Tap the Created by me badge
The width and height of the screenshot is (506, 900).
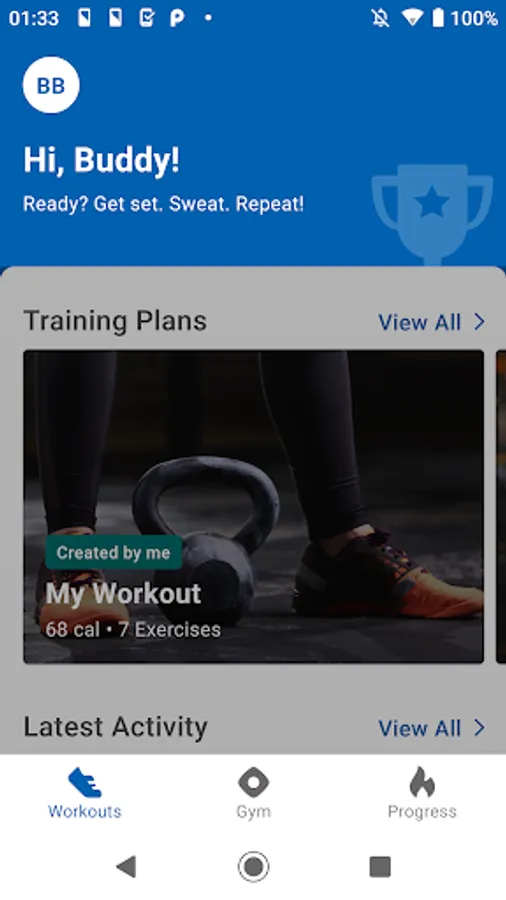[114, 553]
